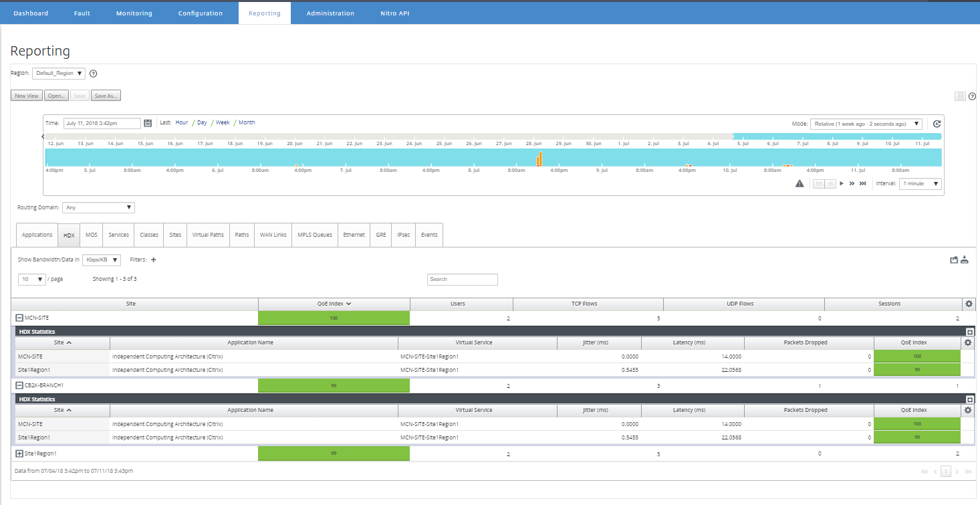
Task: Click the New View button
Action: (x=27, y=96)
